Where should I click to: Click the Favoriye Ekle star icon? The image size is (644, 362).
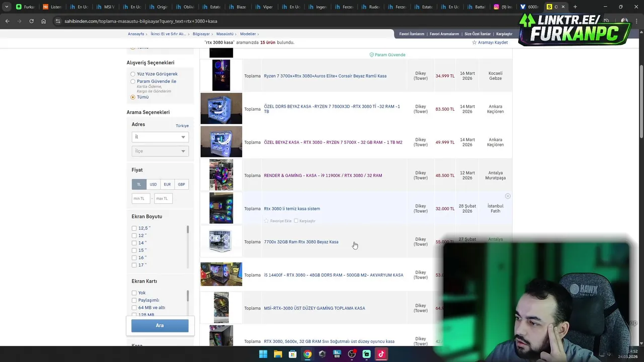[x=266, y=221]
